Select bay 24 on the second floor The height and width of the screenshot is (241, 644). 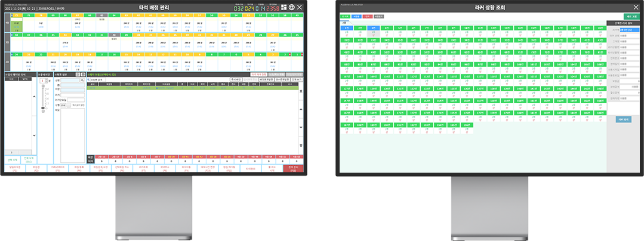point(17,54)
